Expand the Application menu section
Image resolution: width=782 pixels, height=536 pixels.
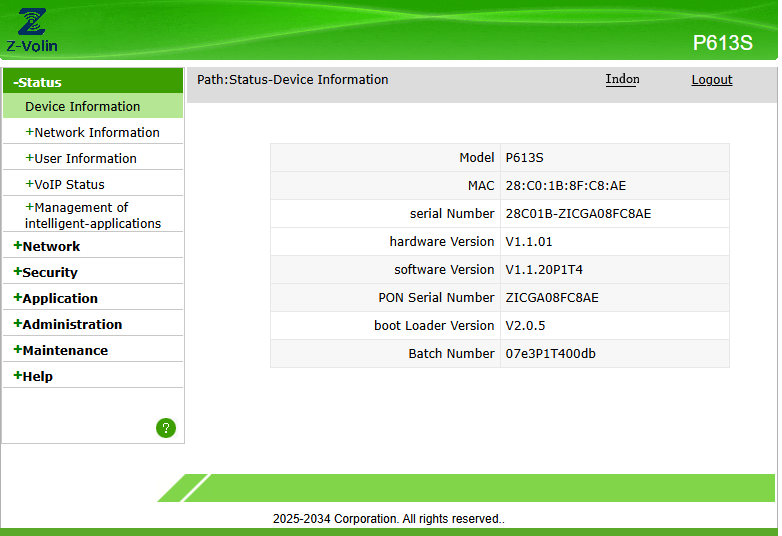click(55, 298)
